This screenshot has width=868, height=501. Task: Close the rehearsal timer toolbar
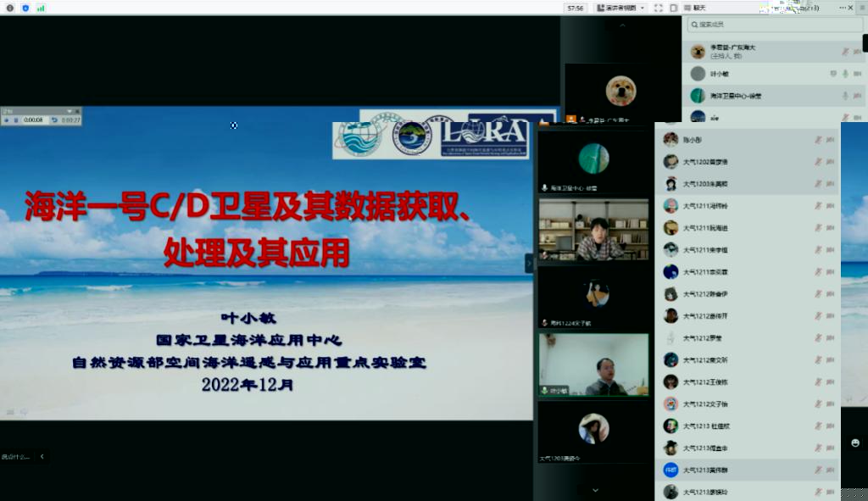pos(77,111)
